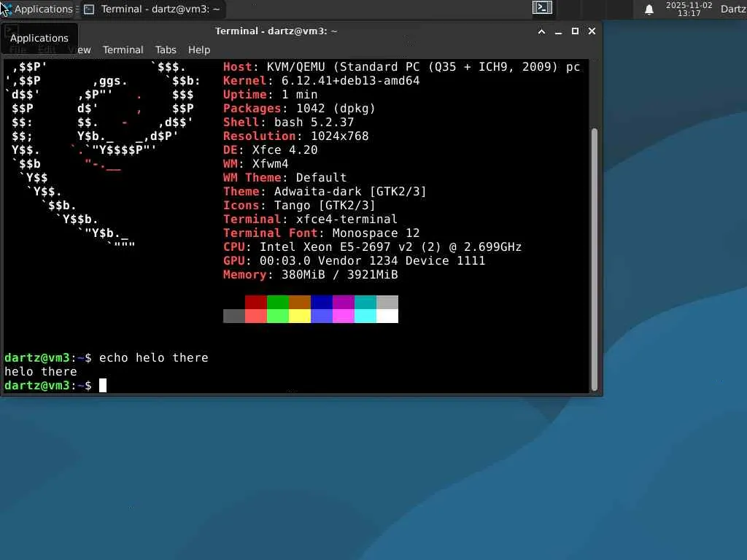Image resolution: width=747 pixels, height=560 pixels.
Task: Open the Dartz user menu in panel
Action: (733, 9)
